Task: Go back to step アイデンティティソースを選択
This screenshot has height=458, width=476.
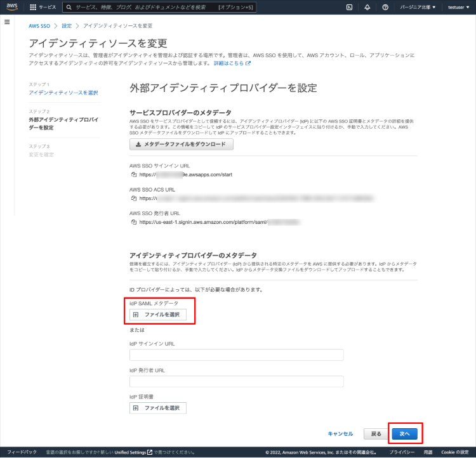Action: tap(63, 93)
